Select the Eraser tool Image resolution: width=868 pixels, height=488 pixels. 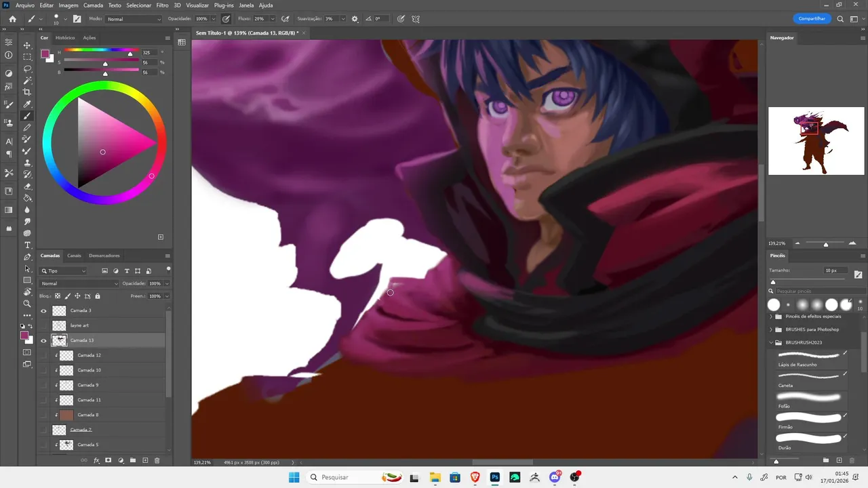tap(27, 186)
